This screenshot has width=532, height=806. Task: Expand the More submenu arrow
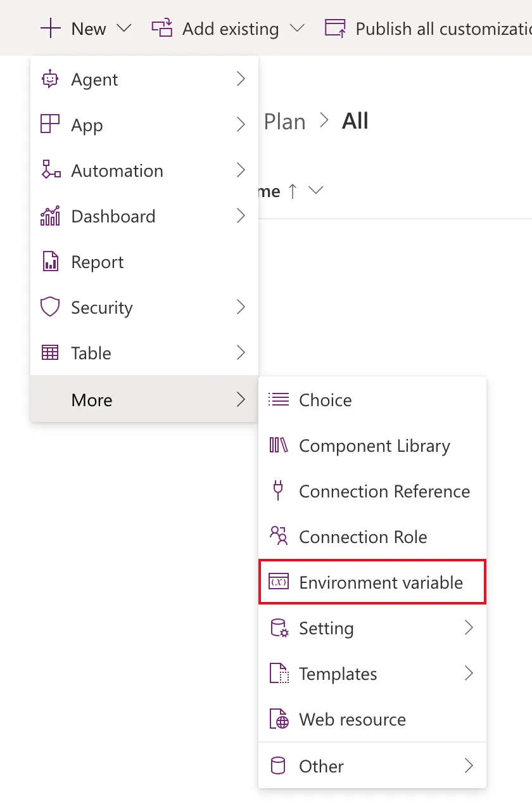tap(241, 399)
